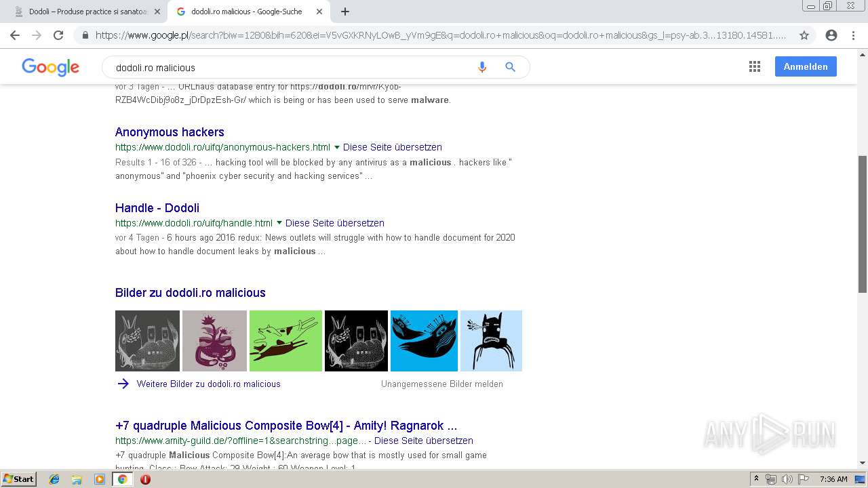
Task: Open the Windows Start menu
Action: pyautogui.click(x=18, y=479)
